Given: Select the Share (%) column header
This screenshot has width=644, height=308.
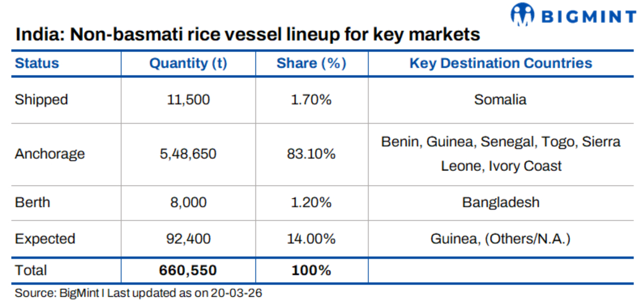Looking at the screenshot, I should [x=311, y=63].
